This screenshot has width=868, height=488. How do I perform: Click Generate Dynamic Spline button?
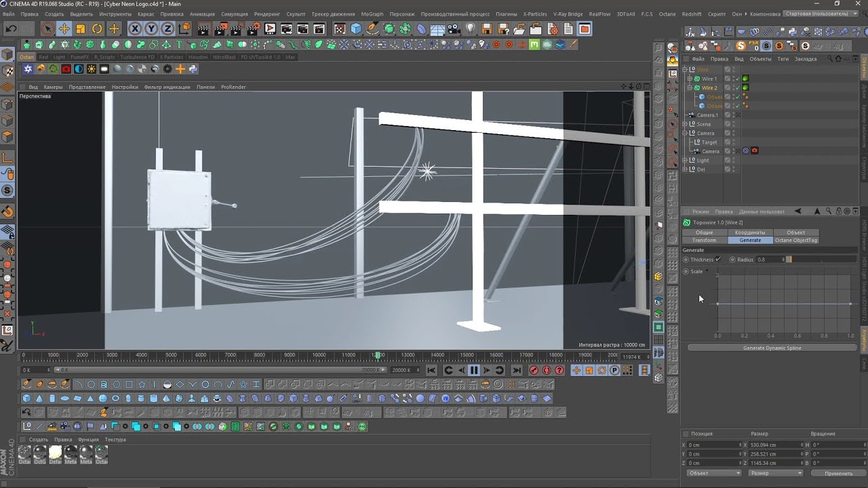(772, 348)
